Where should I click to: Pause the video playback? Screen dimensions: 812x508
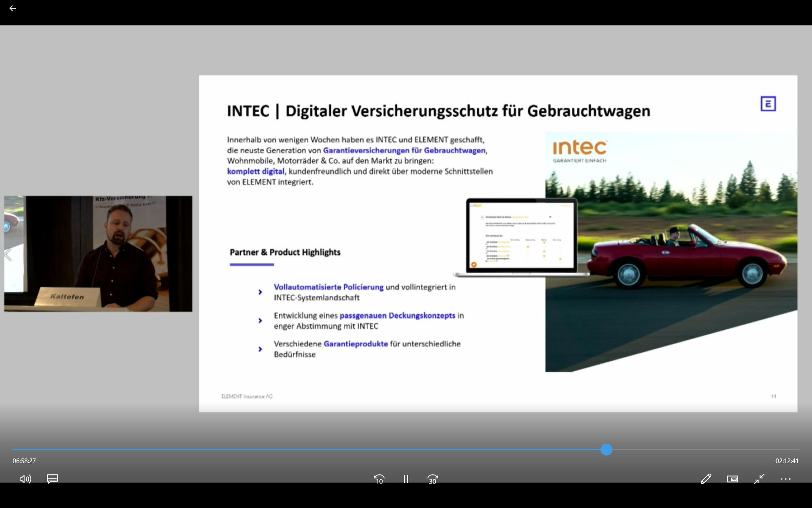click(406, 479)
